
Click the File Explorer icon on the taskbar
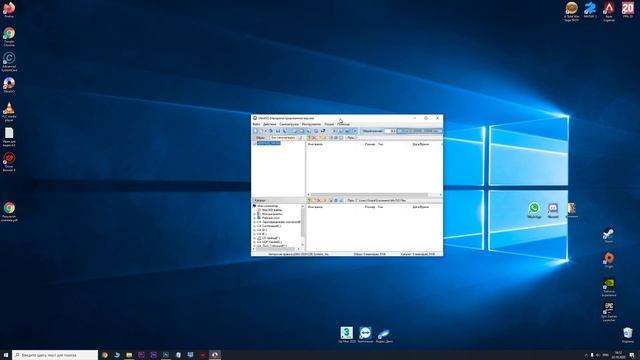point(129,355)
